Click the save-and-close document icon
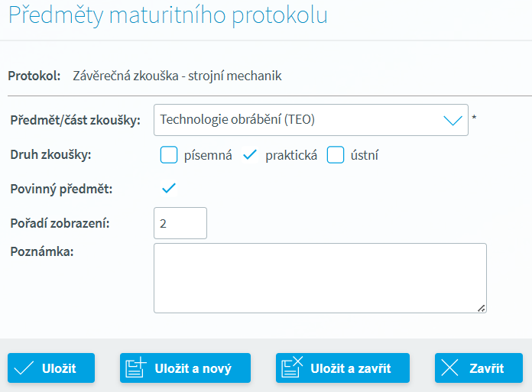Screen dimensions: 532x392 tap(292, 367)
